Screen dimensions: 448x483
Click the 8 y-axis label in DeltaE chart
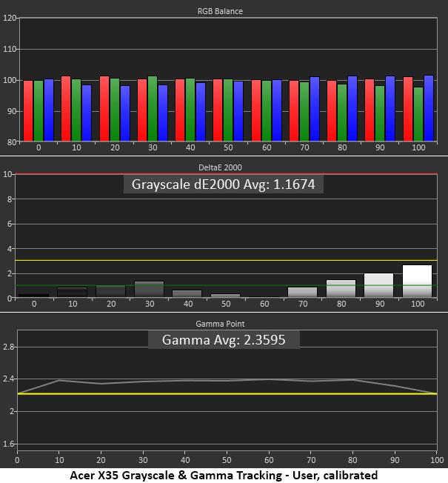(x=10, y=199)
